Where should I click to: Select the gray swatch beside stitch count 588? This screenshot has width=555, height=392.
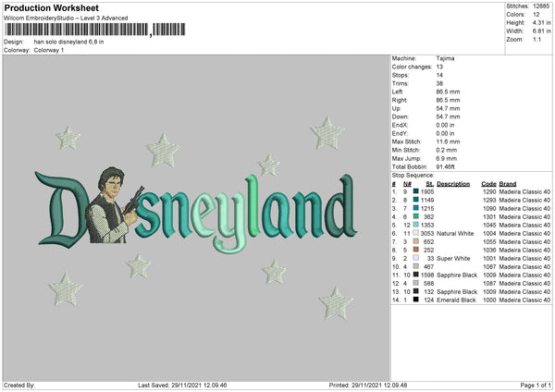point(416,283)
